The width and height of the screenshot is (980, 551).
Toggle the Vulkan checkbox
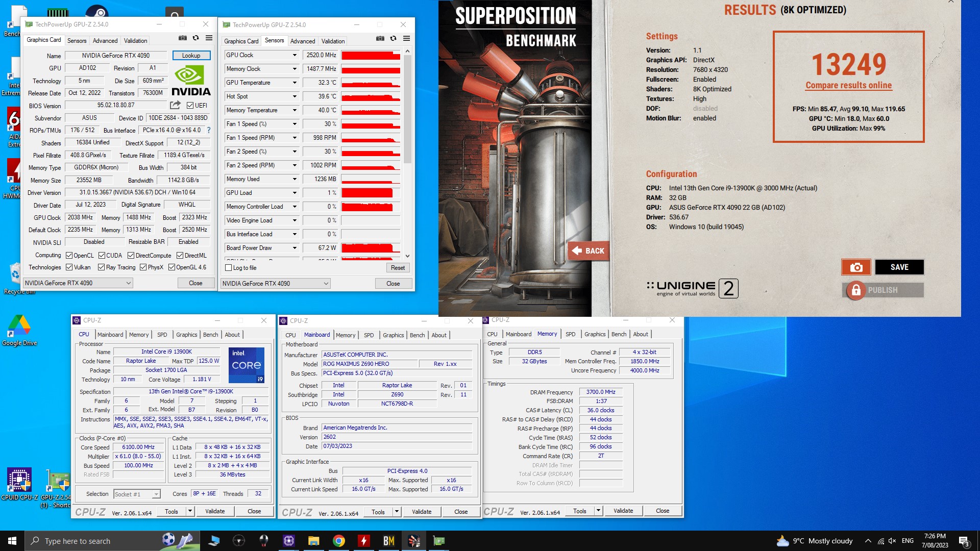[69, 267]
